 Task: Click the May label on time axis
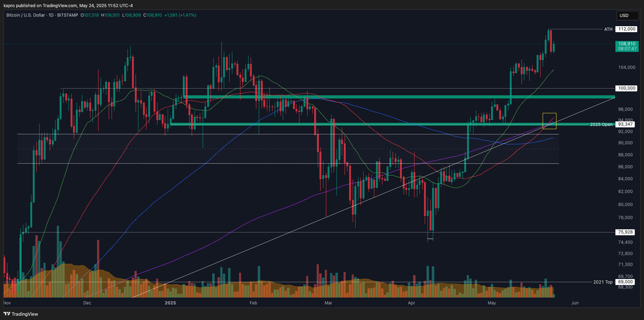coord(491,303)
